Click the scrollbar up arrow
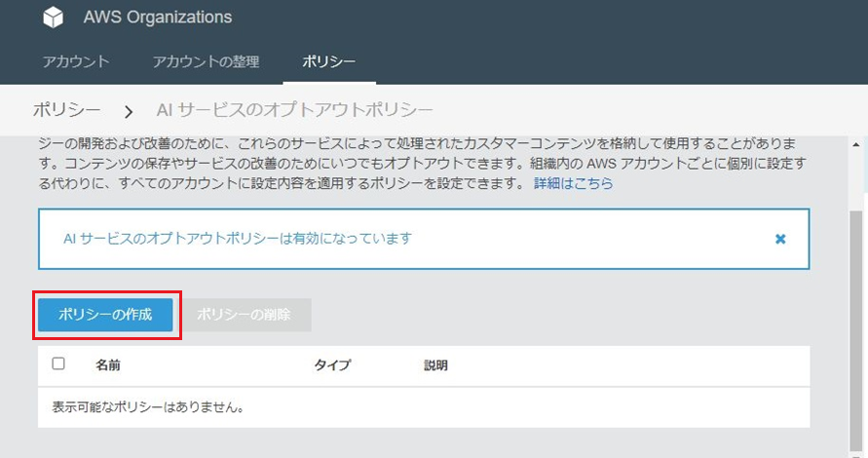The image size is (868, 458). [x=856, y=144]
